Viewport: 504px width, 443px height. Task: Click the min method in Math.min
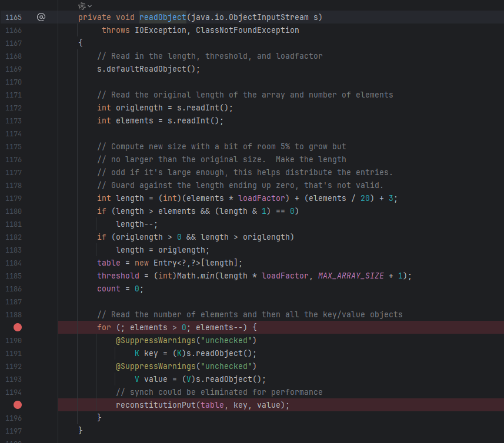point(219,276)
